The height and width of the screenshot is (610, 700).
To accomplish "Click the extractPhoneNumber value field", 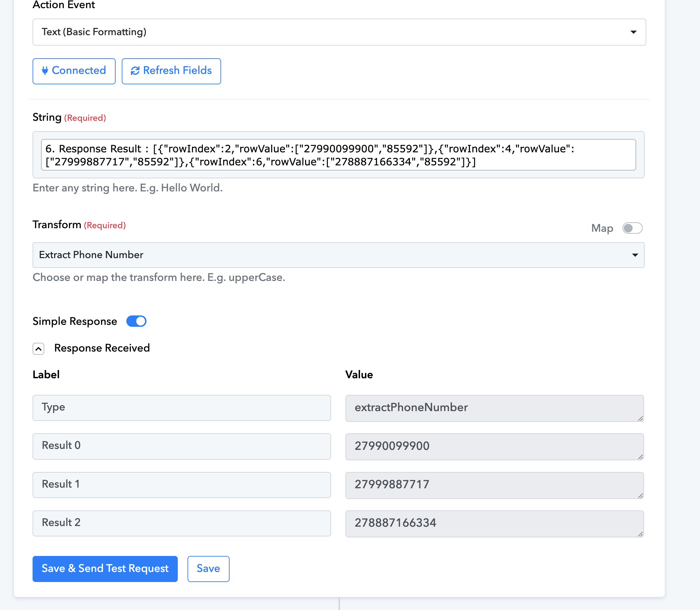I will point(494,408).
